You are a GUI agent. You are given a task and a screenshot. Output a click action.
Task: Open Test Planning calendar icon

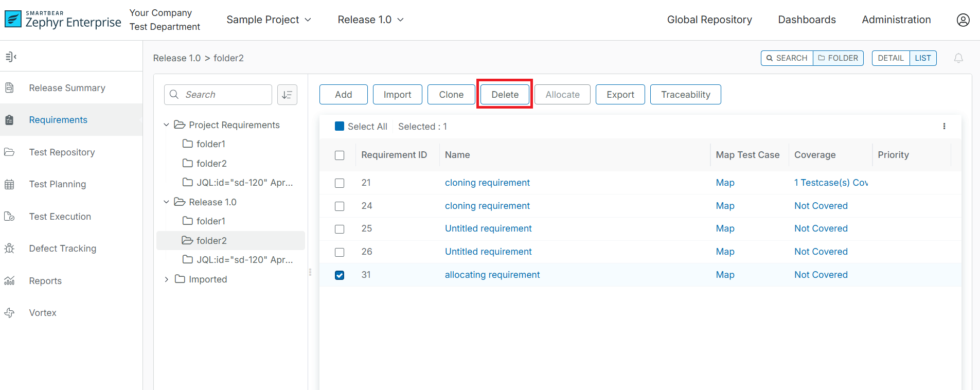[x=9, y=184]
